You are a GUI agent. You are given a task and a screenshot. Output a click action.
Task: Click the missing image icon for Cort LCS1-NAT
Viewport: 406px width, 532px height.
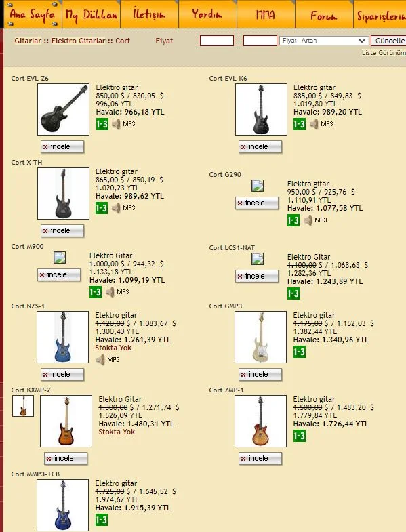coord(258,259)
